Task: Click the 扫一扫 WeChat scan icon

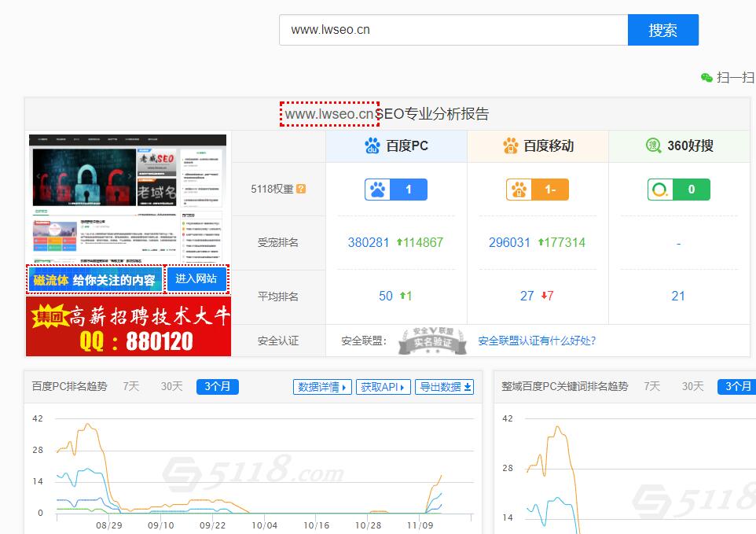Action: [x=706, y=77]
